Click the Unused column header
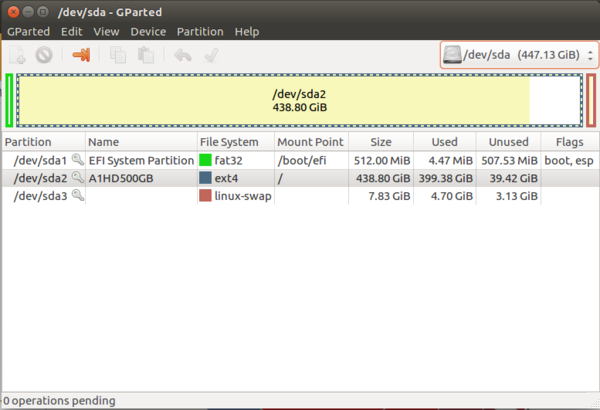The width and height of the screenshot is (600, 410). (x=509, y=142)
